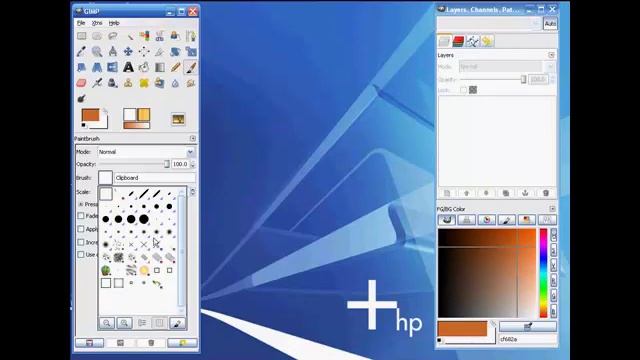The width and height of the screenshot is (640, 360).
Task: Click the active gradient preview in toolbox
Action: (137, 125)
